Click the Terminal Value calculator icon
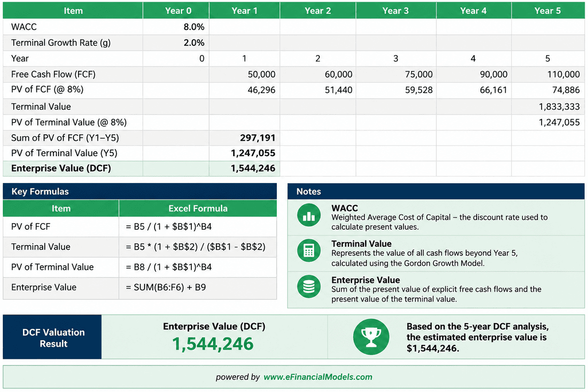 [308, 251]
